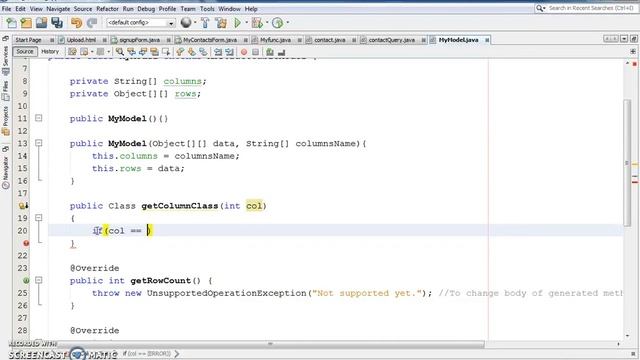This screenshot has height=360, width=640.
Task: Click the error marker on line 21
Action: pyautogui.click(x=26, y=243)
